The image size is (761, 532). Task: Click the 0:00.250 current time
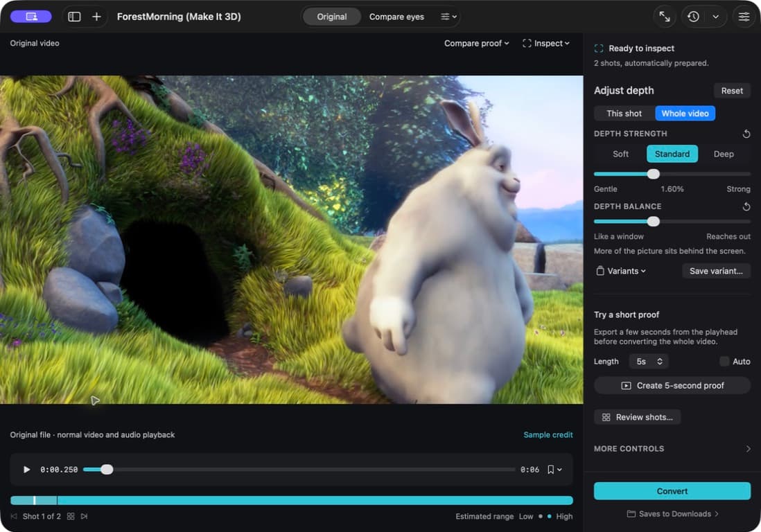tap(59, 470)
